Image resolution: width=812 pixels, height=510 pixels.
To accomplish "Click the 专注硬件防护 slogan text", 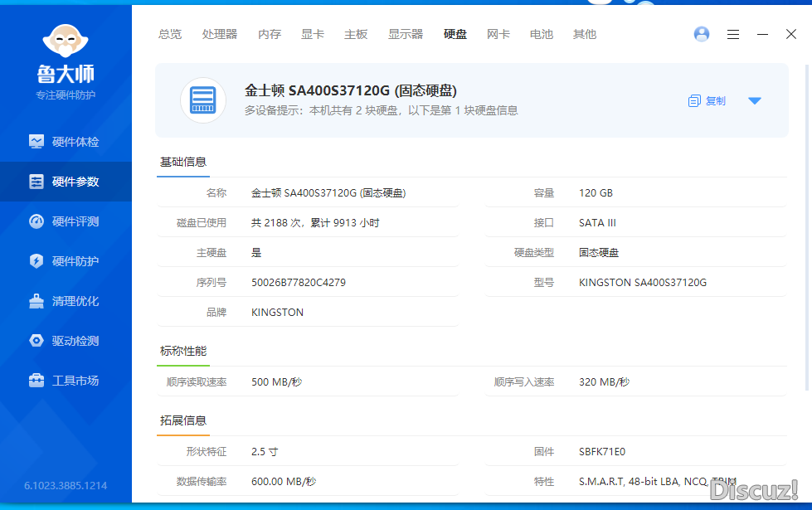I will coord(66,95).
